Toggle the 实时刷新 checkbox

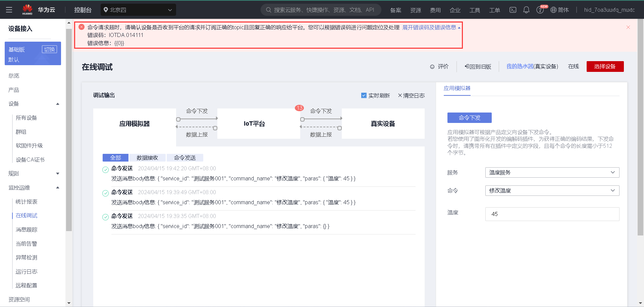tap(364, 95)
